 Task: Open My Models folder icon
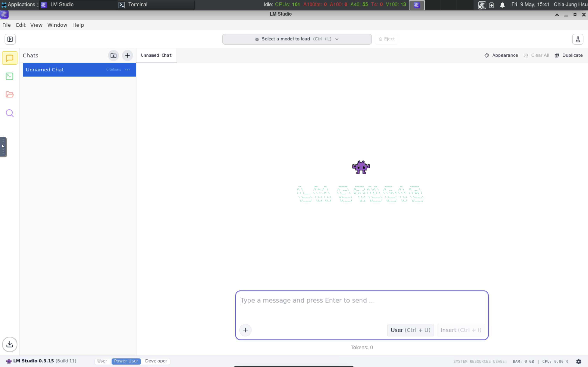coord(10,94)
